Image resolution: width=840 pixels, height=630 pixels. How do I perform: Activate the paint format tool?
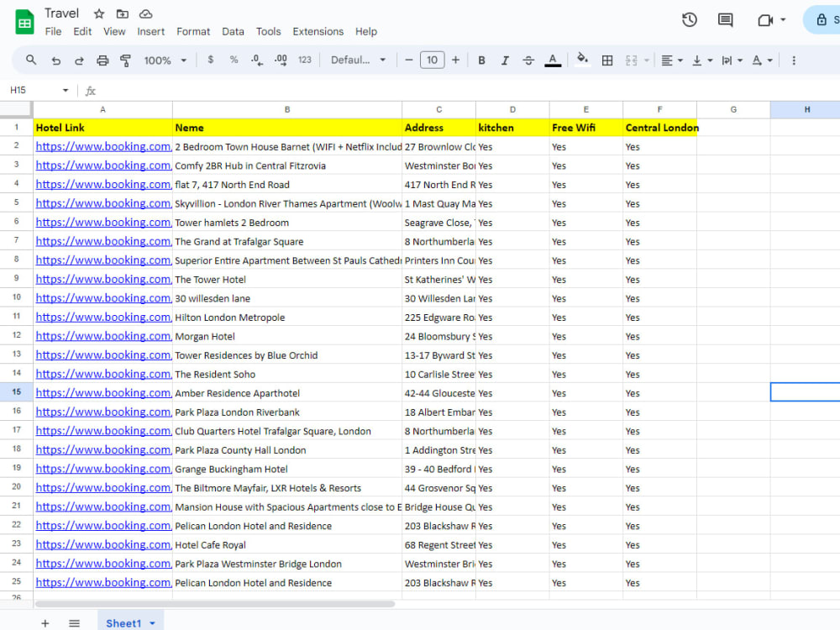[x=125, y=60]
